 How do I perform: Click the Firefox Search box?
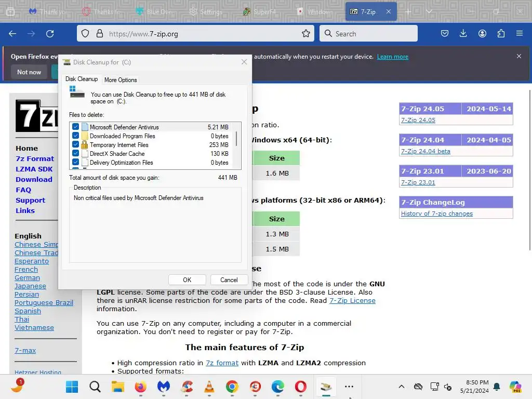(368, 34)
